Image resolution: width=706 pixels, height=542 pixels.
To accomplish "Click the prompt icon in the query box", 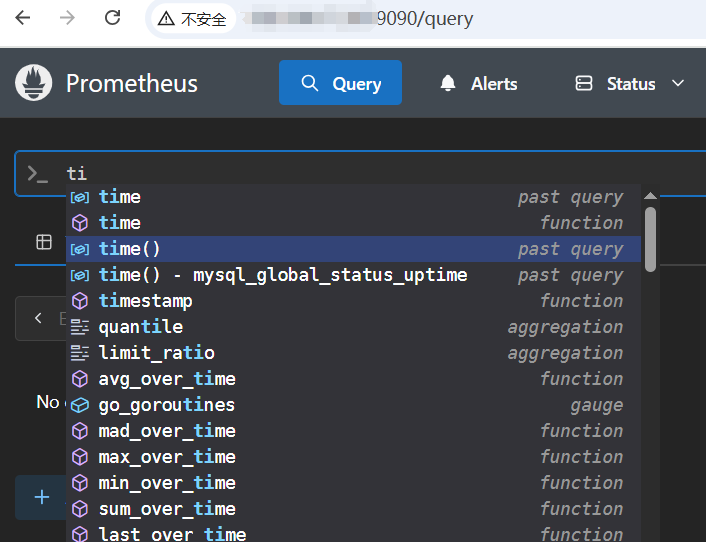I will pyautogui.click(x=37, y=173).
